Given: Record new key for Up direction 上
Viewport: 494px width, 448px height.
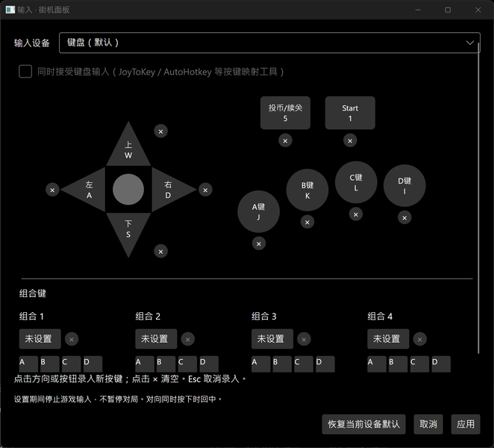Looking at the screenshot, I should point(128,150).
